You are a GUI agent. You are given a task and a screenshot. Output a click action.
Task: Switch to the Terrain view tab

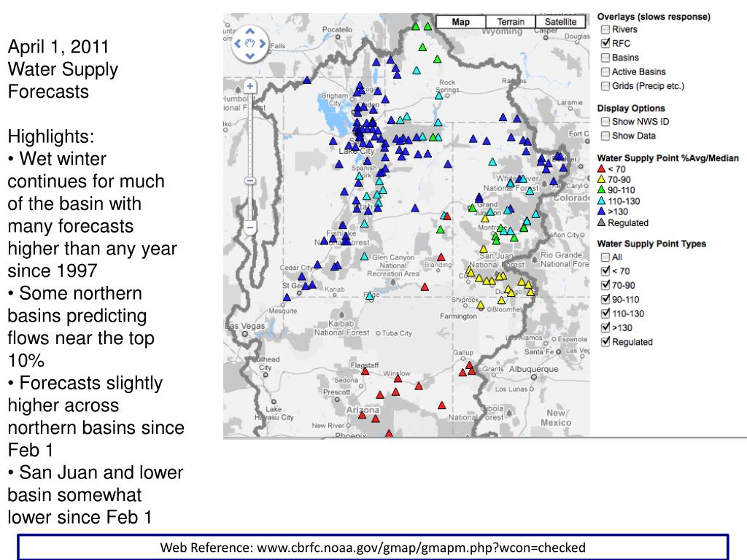(511, 22)
